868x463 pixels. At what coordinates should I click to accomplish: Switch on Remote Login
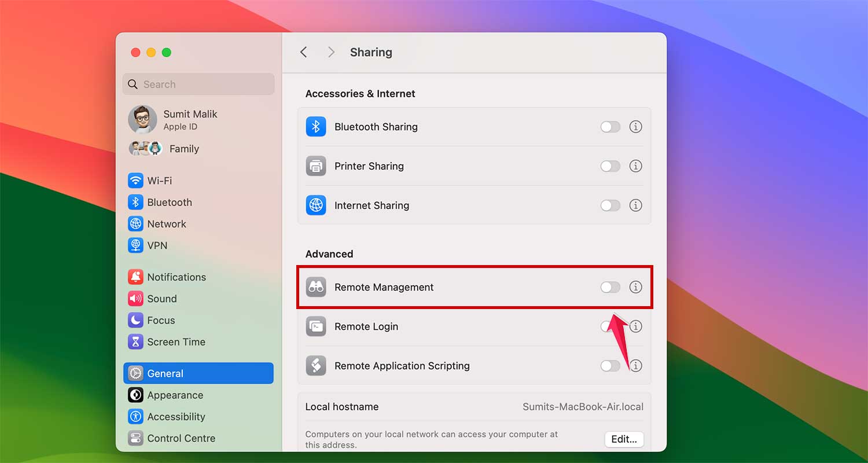point(610,326)
